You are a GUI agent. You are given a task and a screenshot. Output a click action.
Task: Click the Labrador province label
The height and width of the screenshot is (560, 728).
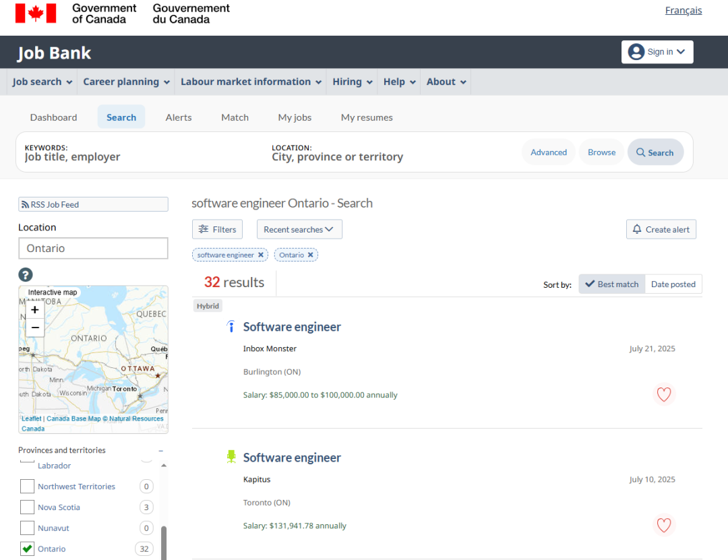55,465
